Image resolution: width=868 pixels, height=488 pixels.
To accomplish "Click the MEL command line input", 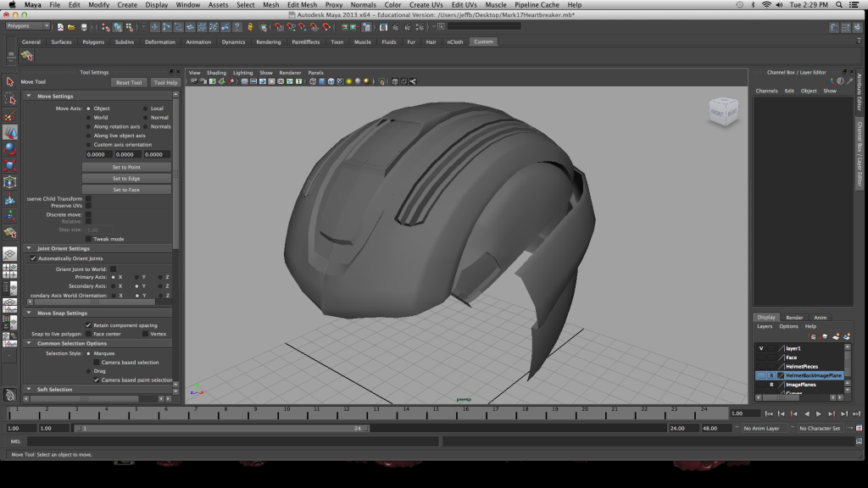I will [x=232, y=441].
